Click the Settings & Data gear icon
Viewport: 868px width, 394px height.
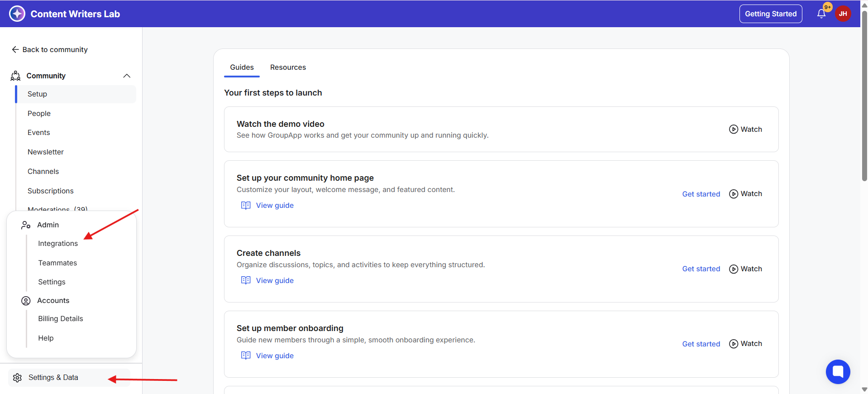[x=18, y=378]
